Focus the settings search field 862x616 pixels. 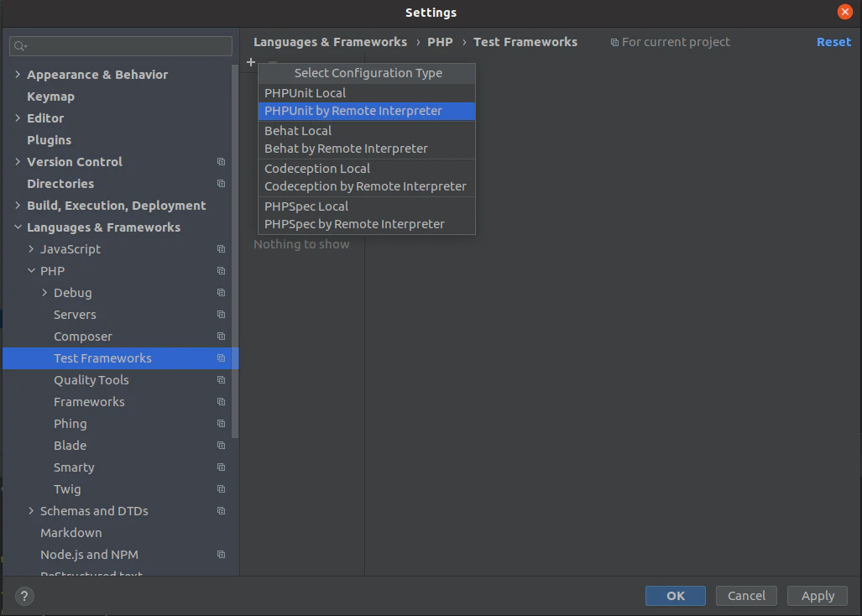coord(121,46)
